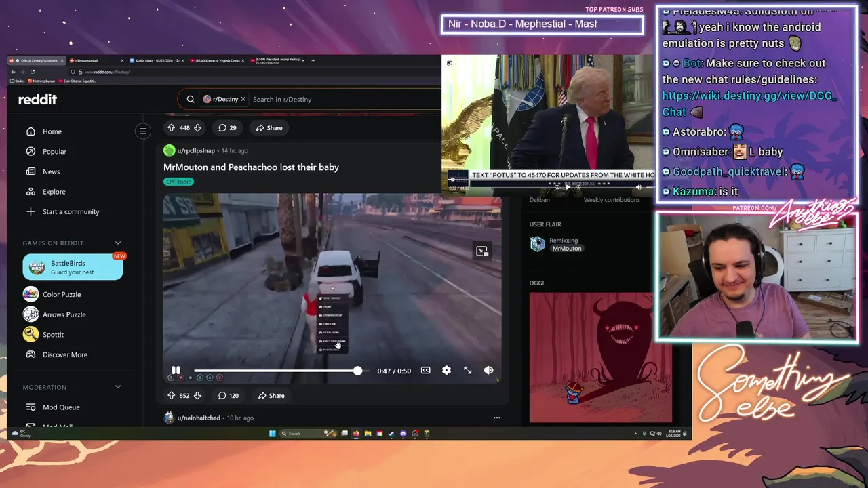Toggle closed captions on the video
868x488 pixels.
425,370
